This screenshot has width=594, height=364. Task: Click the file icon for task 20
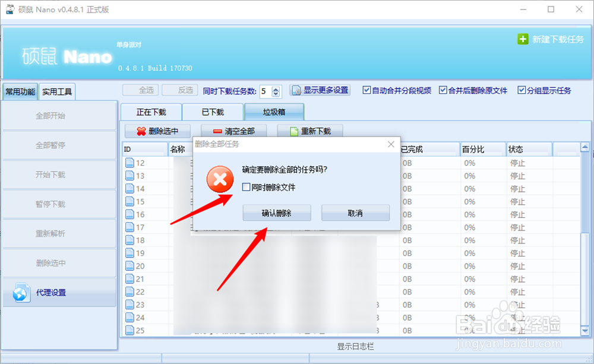pyautogui.click(x=129, y=266)
